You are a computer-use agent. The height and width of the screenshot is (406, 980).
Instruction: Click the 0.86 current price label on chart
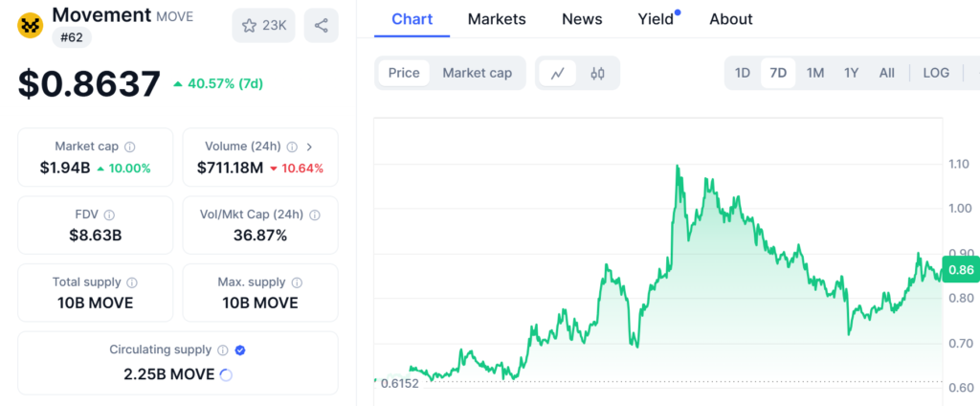960,270
